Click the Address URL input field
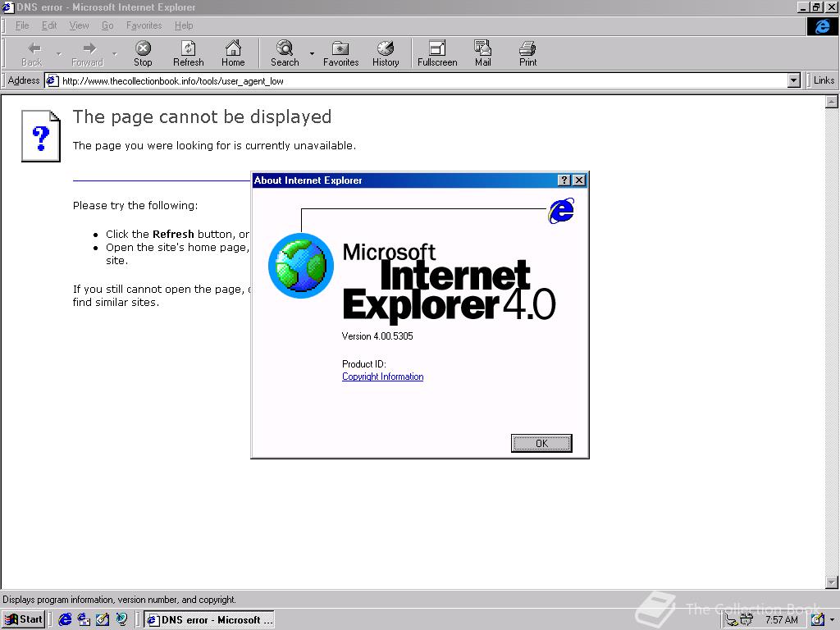Screen dimensions: 840x630 coord(423,81)
